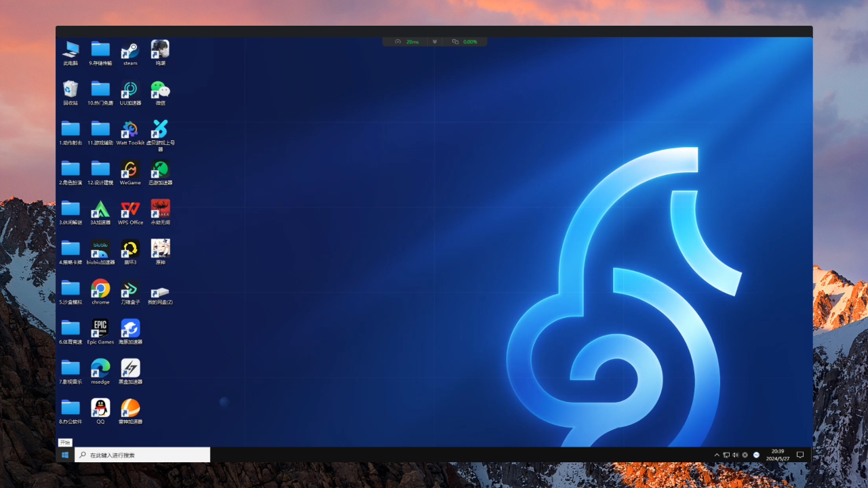868x488 pixels.
Task: Launch the QQ penguin shortcut
Action: pyautogui.click(x=100, y=411)
